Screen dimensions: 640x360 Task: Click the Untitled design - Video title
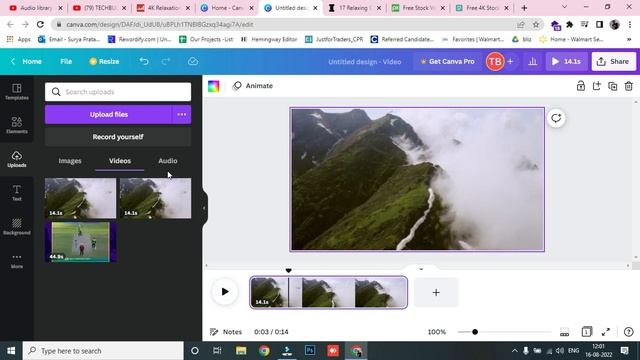pos(364,62)
